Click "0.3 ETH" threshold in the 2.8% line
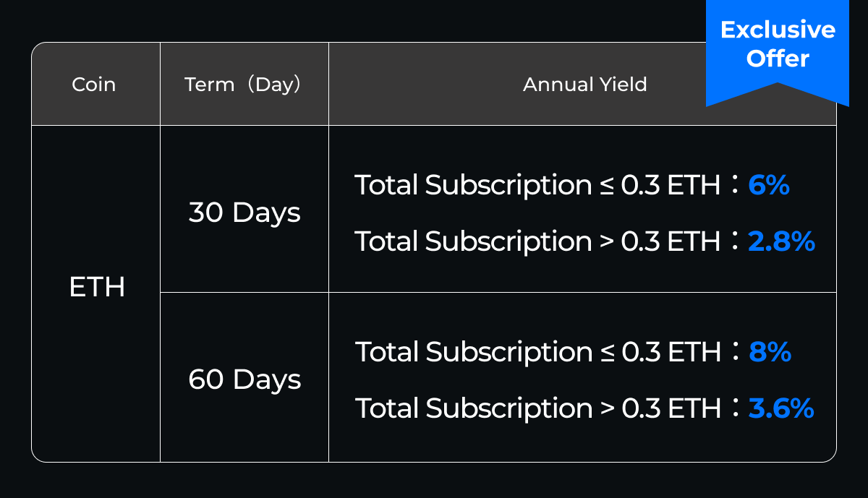This screenshot has width=868, height=498. 671,241
